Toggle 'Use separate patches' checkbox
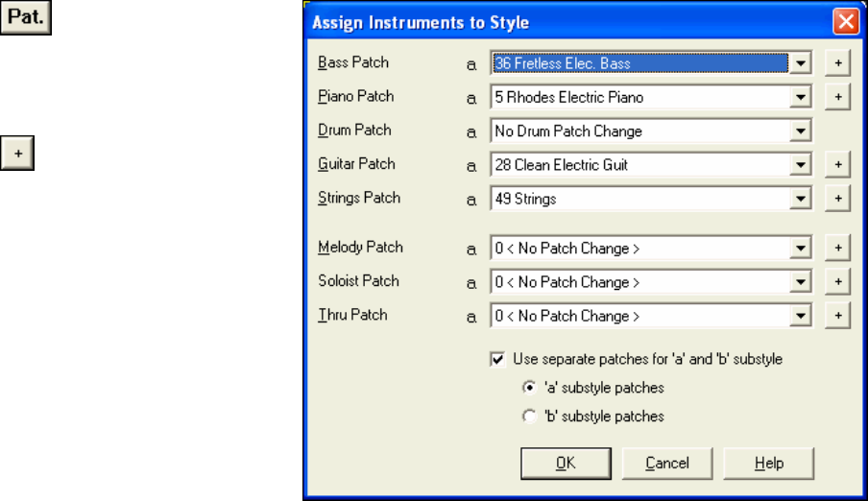868x501 pixels. coord(497,359)
